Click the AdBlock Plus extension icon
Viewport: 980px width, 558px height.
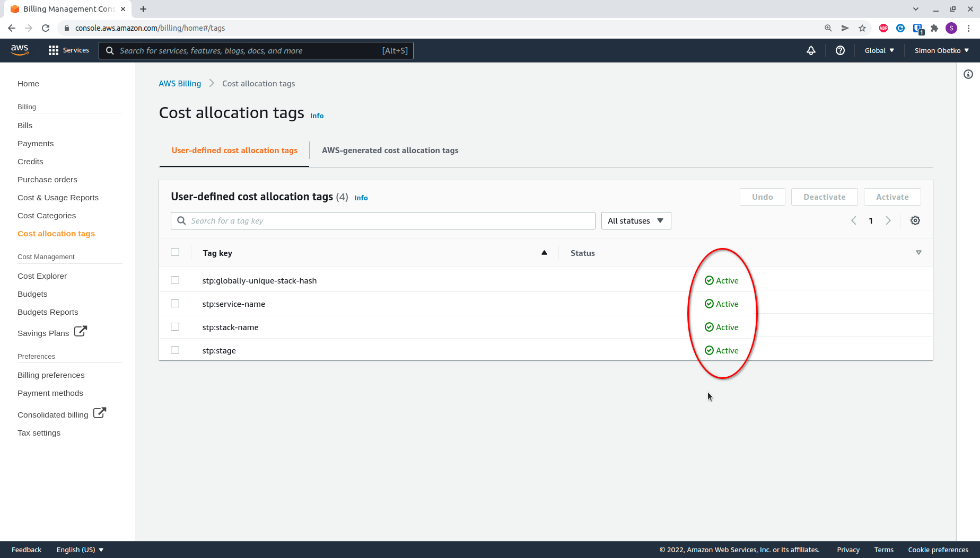[883, 28]
